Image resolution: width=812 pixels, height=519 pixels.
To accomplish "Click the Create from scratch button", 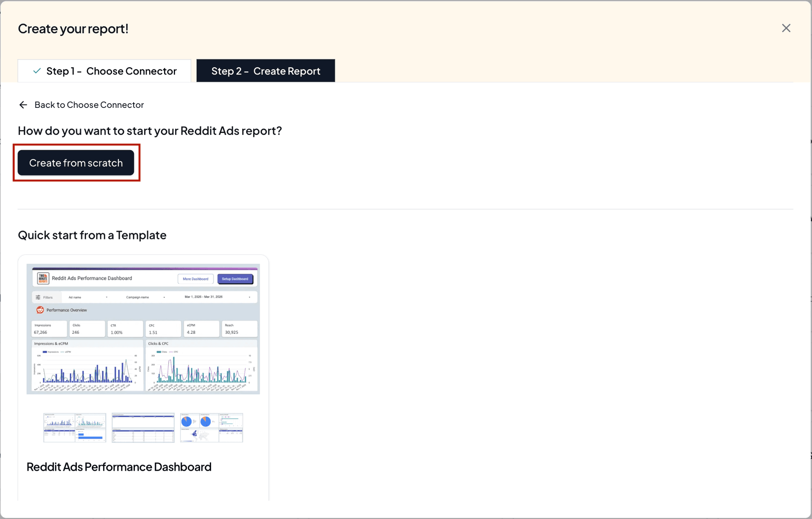I will [76, 163].
